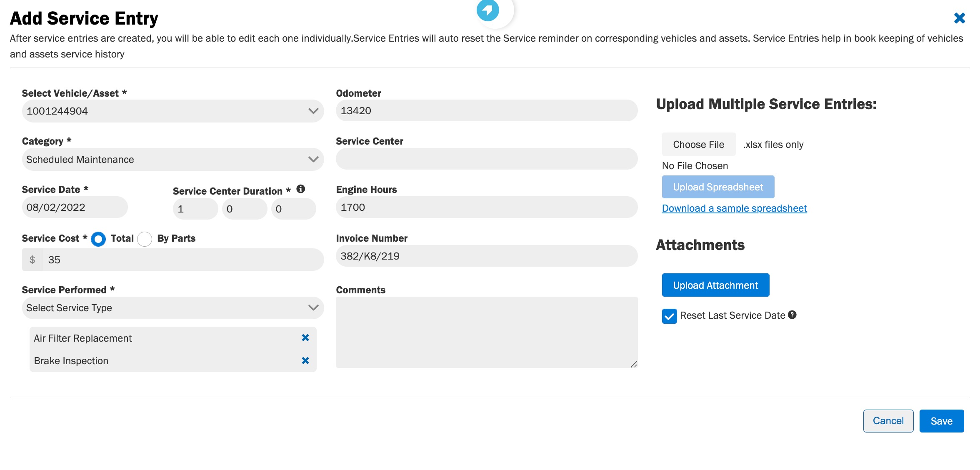Click the Invoice Number field

[x=487, y=256]
